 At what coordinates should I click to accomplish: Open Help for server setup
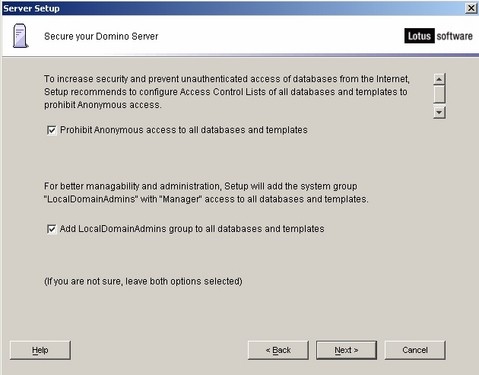click(40, 350)
